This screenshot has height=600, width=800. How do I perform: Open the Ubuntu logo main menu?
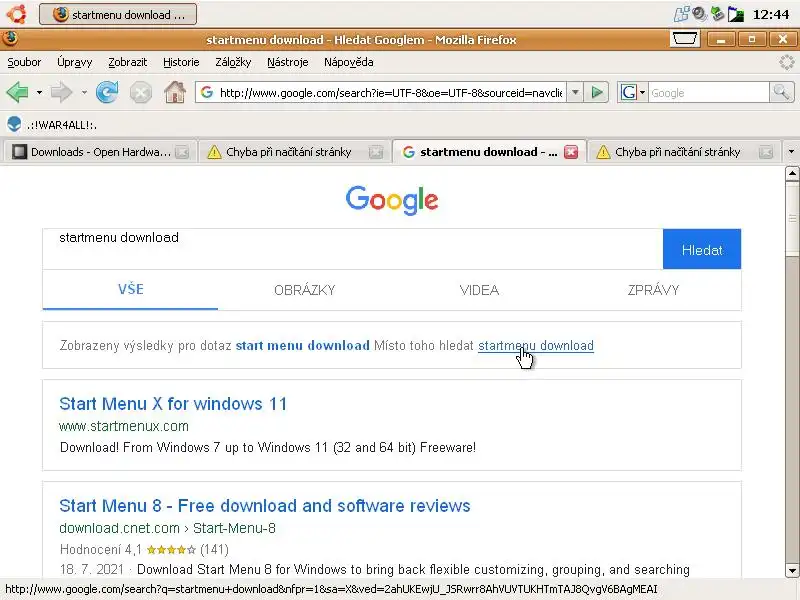click(x=17, y=14)
